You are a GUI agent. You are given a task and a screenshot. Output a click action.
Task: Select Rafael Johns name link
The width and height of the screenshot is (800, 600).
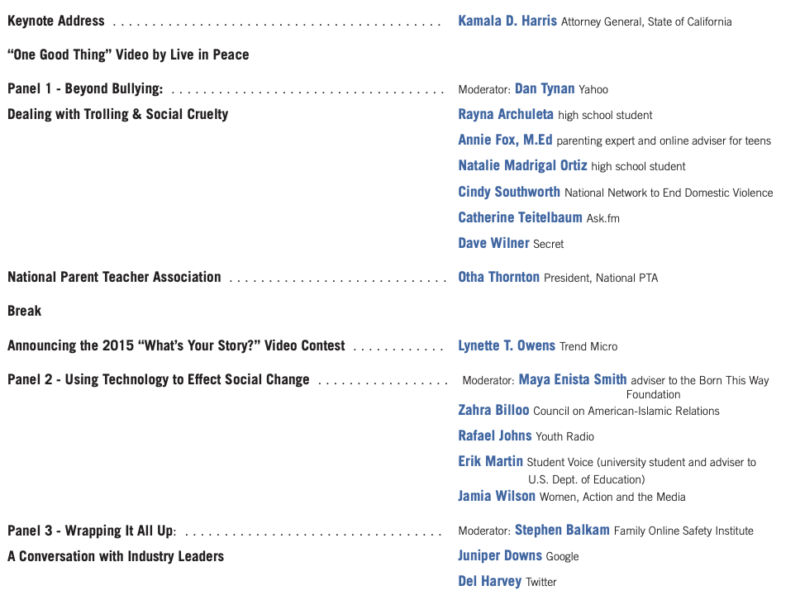click(495, 436)
